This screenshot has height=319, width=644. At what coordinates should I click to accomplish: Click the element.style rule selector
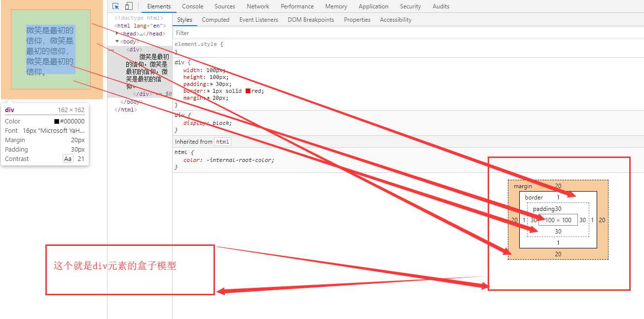click(x=197, y=44)
